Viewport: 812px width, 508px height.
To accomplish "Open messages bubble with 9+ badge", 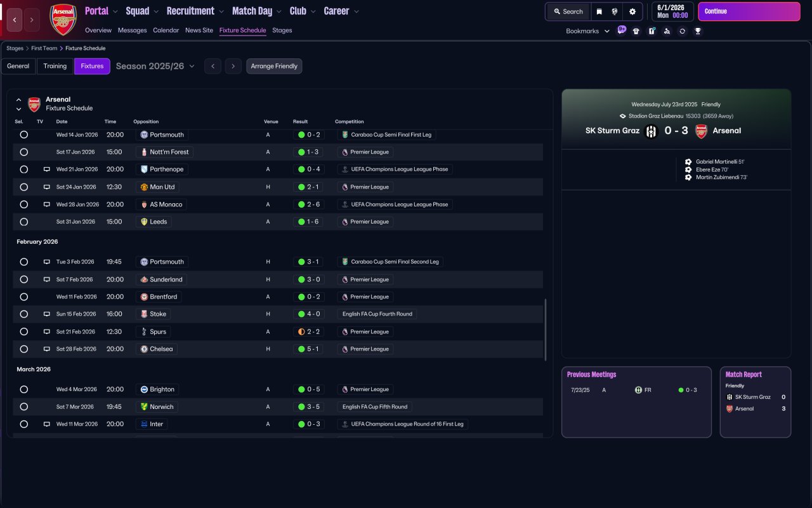I will click(x=621, y=30).
